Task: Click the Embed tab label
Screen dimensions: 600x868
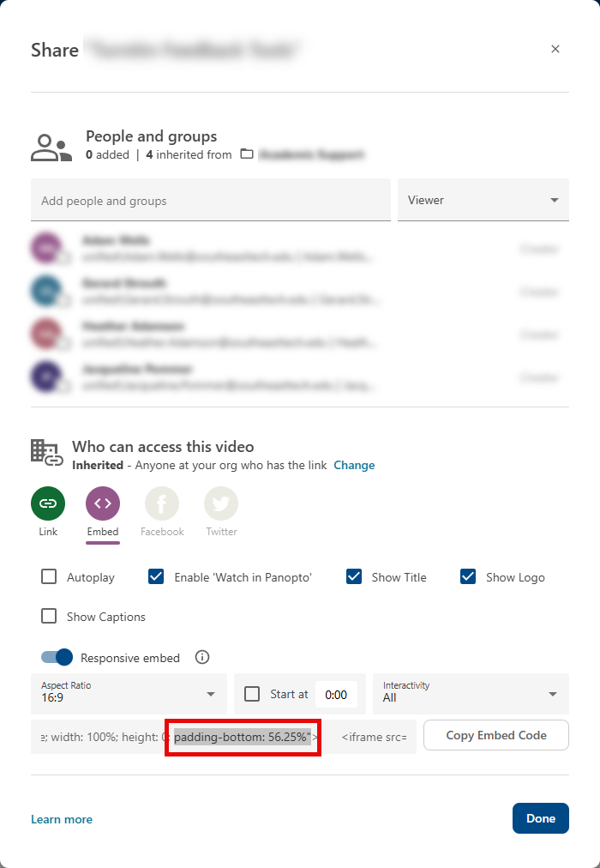Action: pyautogui.click(x=103, y=532)
